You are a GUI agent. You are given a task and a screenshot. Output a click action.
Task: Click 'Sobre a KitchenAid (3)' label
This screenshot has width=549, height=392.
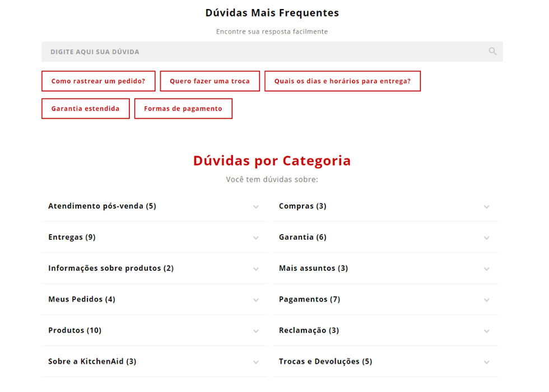point(92,362)
